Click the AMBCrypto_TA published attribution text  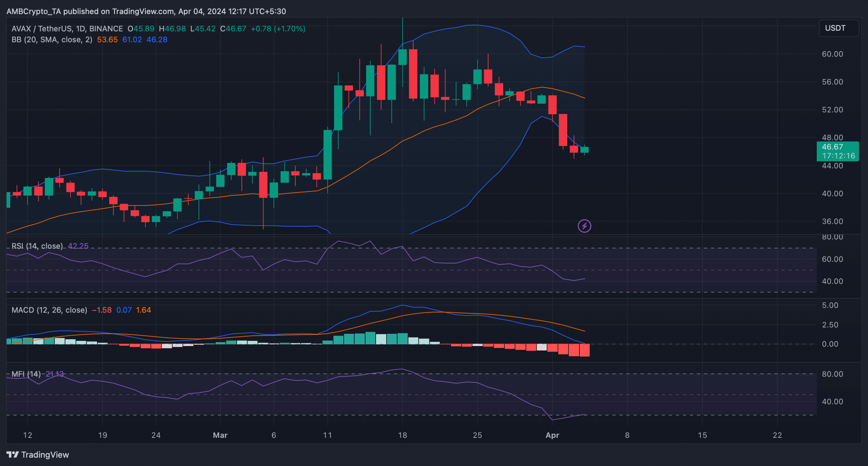point(146,11)
